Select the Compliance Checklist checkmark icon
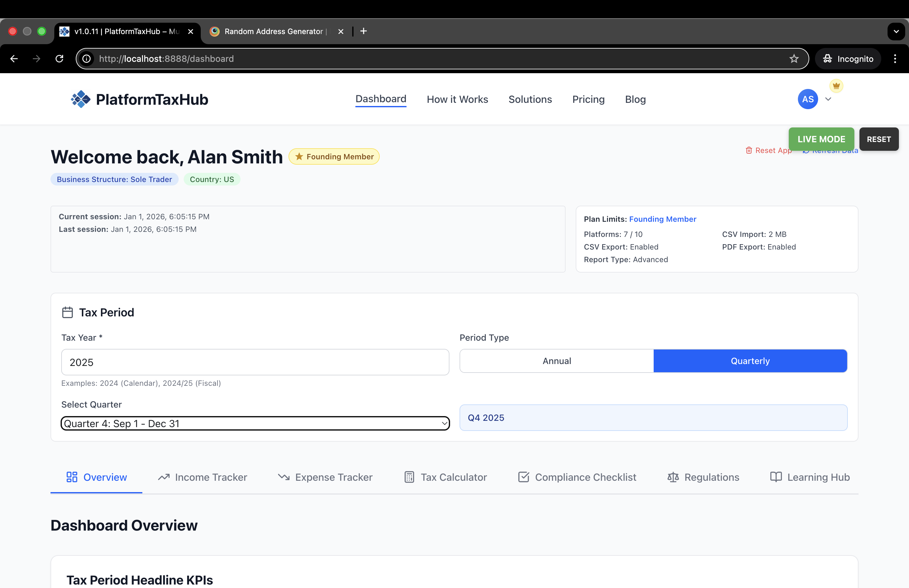Screen dimensions: 909x588 (523, 477)
